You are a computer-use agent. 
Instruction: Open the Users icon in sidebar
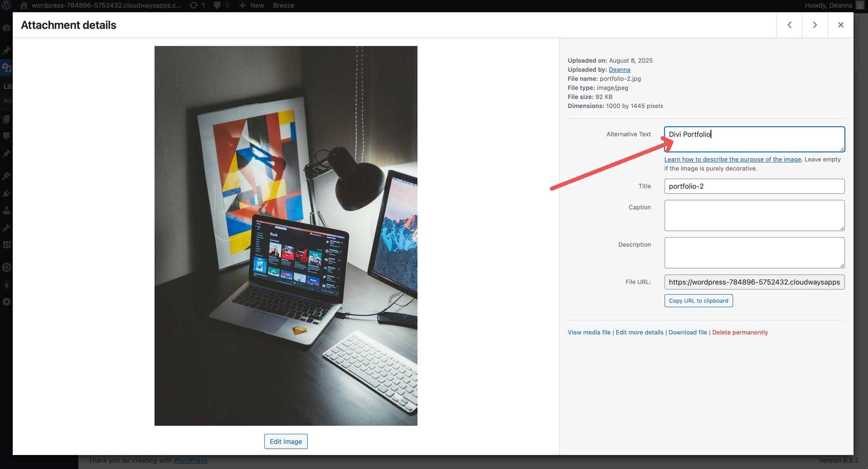click(7, 211)
